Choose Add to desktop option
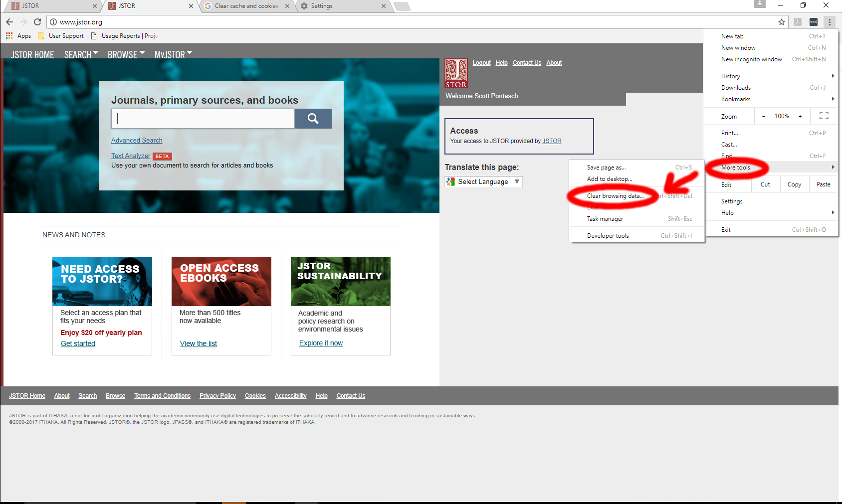 (637, 179)
